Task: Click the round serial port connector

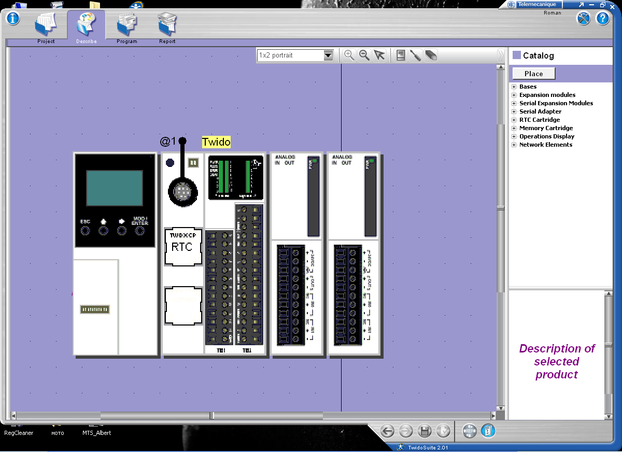Action: click(x=183, y=192)
